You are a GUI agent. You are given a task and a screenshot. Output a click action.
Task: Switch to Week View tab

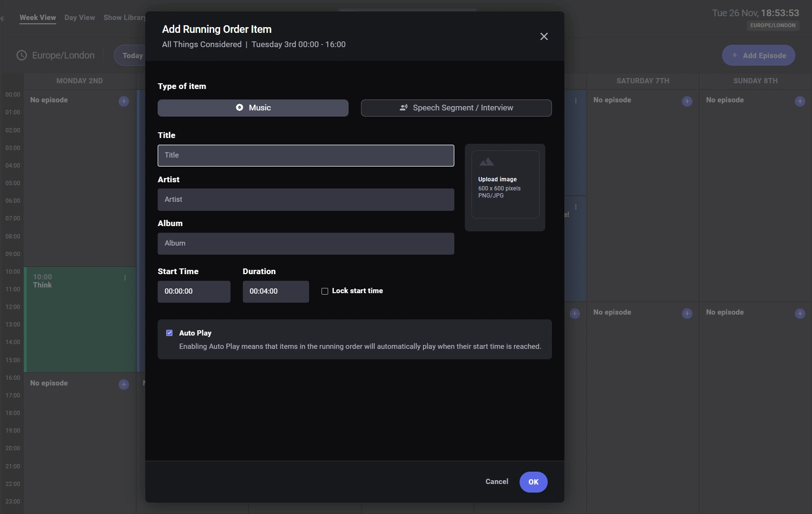[38, 18]
